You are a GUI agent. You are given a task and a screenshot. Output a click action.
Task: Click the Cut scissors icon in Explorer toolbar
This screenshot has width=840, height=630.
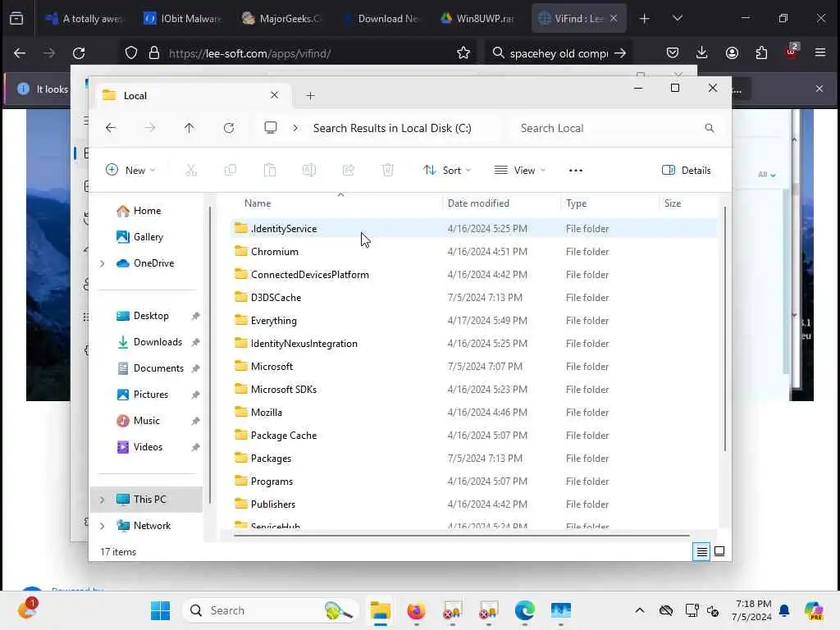[x=191, y=171]
